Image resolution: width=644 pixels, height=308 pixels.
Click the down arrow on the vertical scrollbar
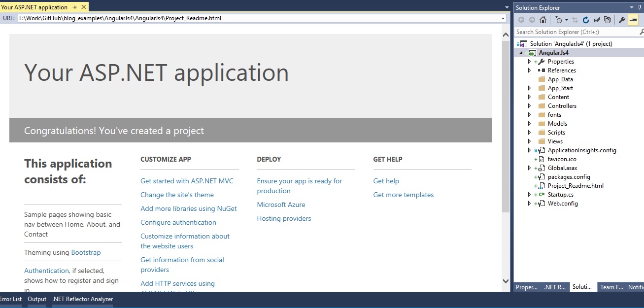click(x=506, y=281)
